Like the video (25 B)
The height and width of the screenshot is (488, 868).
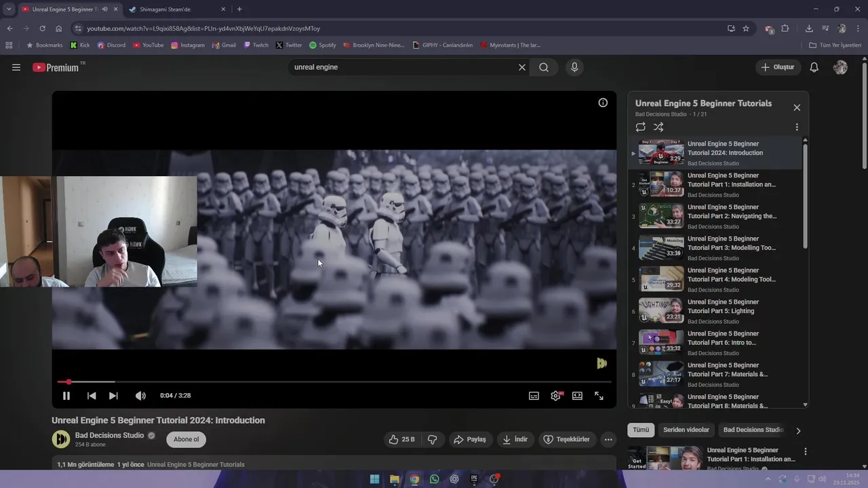pyautogui.click(x=401, y=440)
